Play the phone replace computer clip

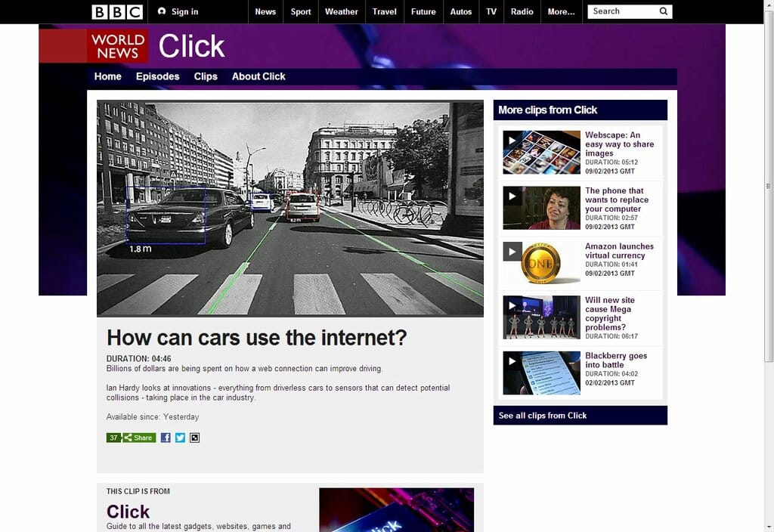tap(541, 208)
